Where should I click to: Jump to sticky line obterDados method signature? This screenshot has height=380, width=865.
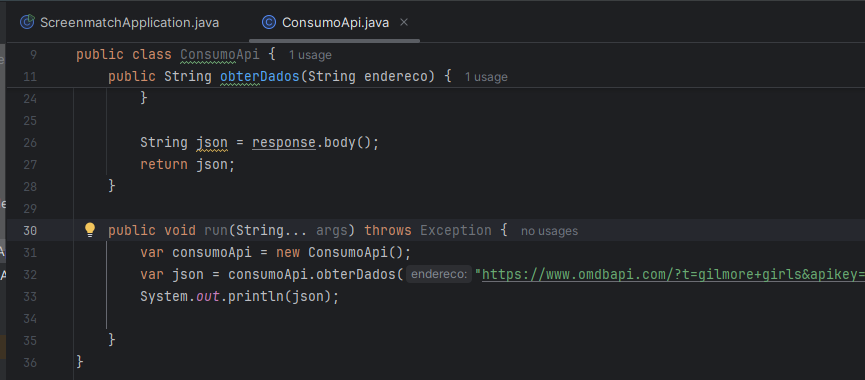pyautogui.click(x=280, y=77)
